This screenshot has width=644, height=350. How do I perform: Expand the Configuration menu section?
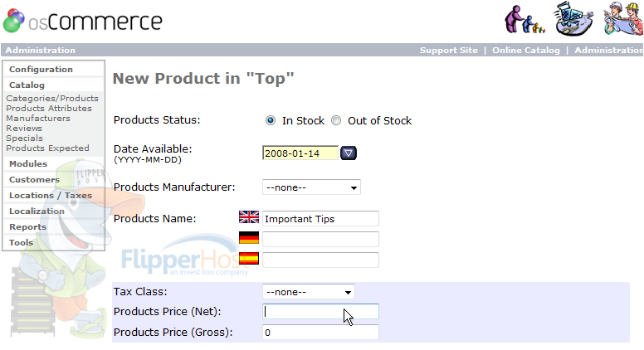click(41, 70)
